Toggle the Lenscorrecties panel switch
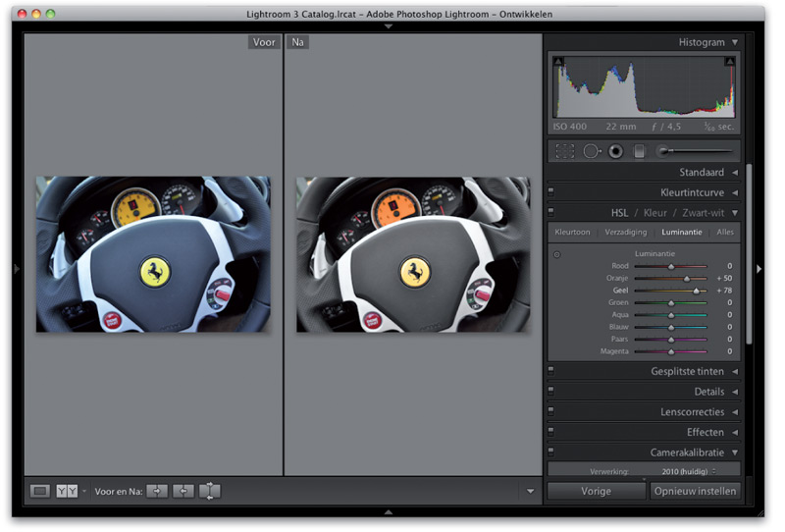The width and height of the screenshot is (785, 532). 551,410
